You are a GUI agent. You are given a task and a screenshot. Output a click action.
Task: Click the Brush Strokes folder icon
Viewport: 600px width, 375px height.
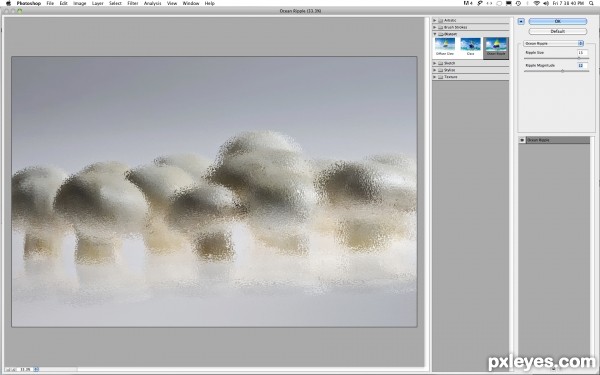(440, 27)
